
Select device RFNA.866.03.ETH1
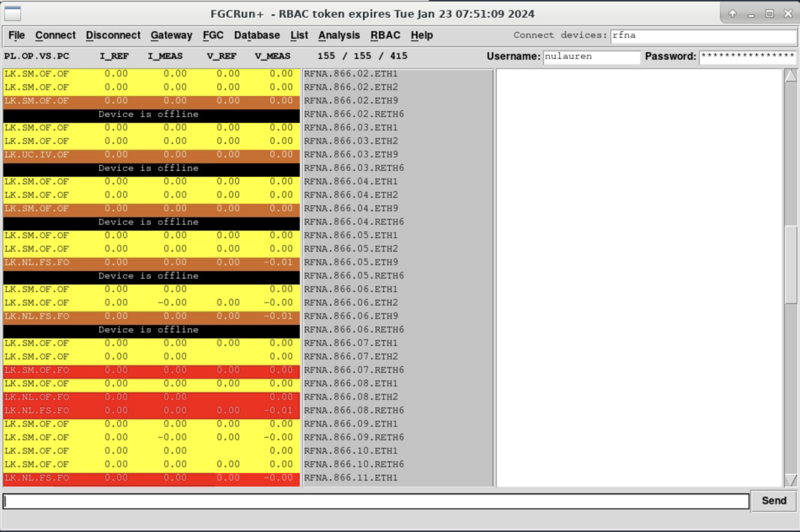tap(351, 128)
